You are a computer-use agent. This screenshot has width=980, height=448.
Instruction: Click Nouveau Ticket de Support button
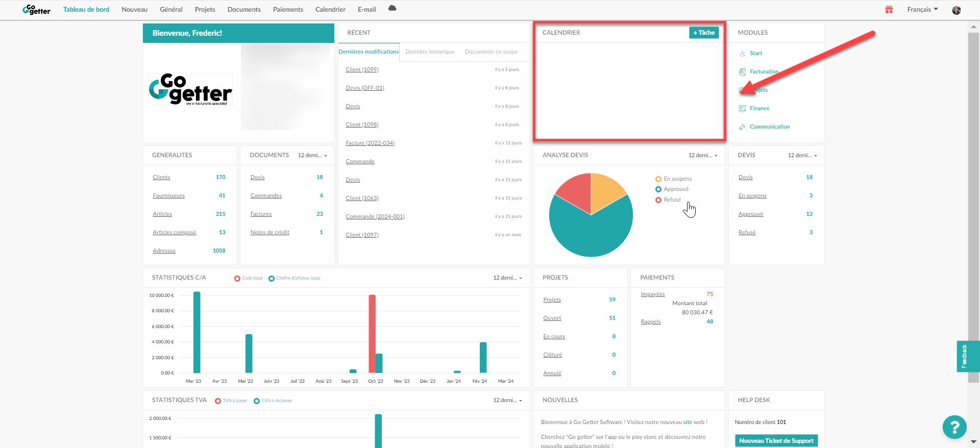776,441
